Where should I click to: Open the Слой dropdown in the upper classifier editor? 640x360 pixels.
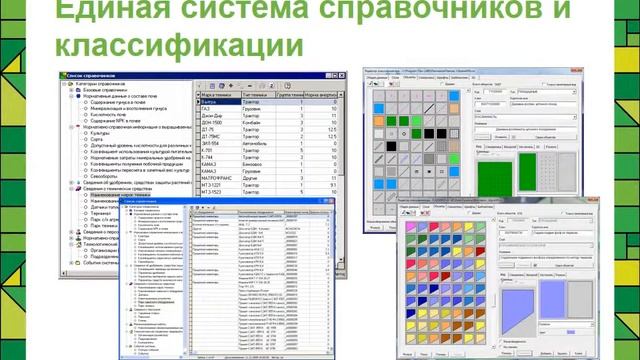point(574,117)
